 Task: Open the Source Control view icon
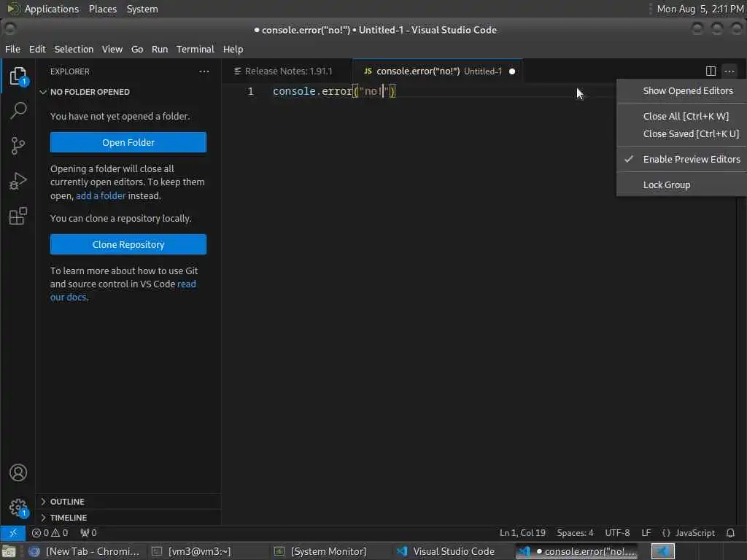[x=18, y=146]
